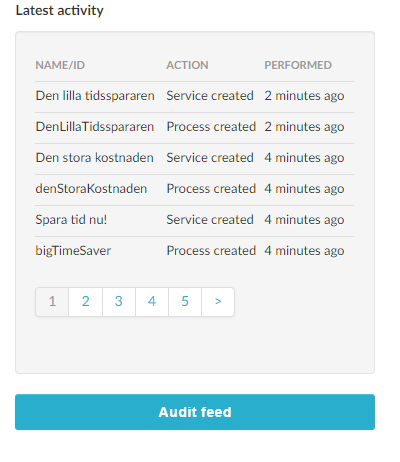The height and width of the screenshot is (462, 400).
Task: Open the bigTimeSaver process entry
Action: click(x=73, y=251)
